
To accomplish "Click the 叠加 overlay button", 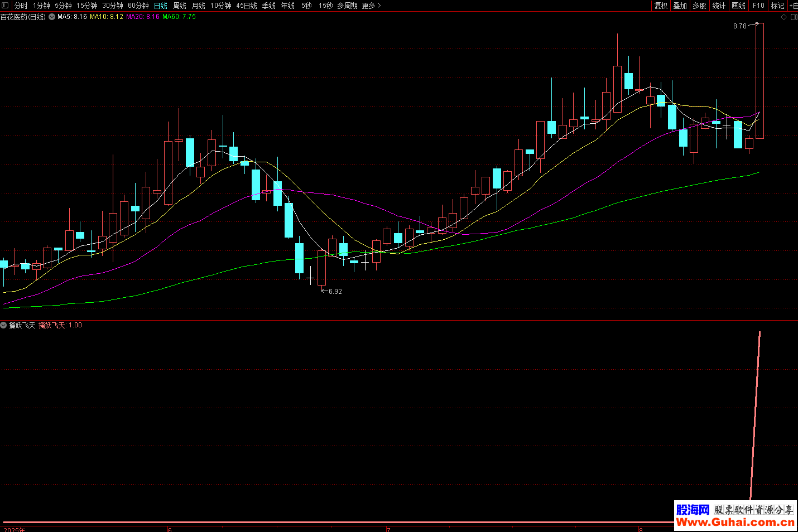I will point(680,6).
